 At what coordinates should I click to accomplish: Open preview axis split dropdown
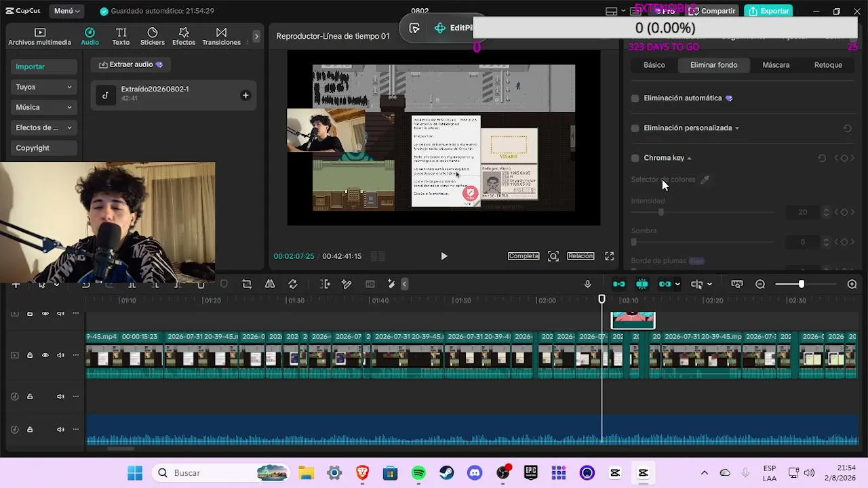click(x=709, y=284)
